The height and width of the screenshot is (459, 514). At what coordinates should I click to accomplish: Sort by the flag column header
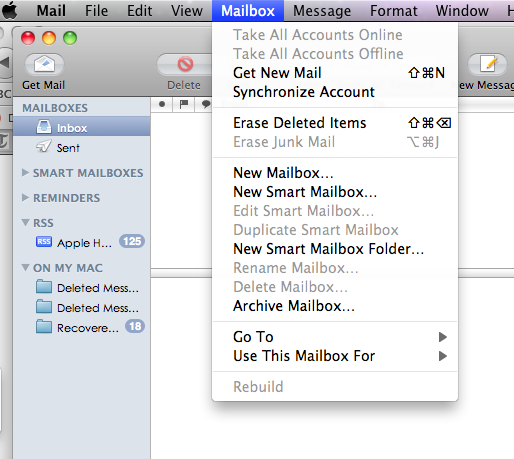(x=183, y=104)
